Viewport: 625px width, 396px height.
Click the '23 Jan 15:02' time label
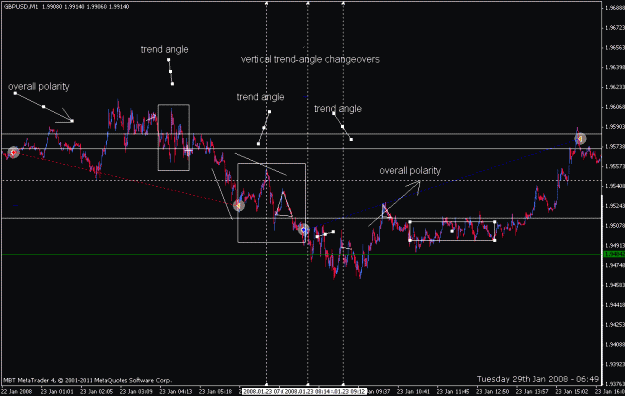pos(572,392)
